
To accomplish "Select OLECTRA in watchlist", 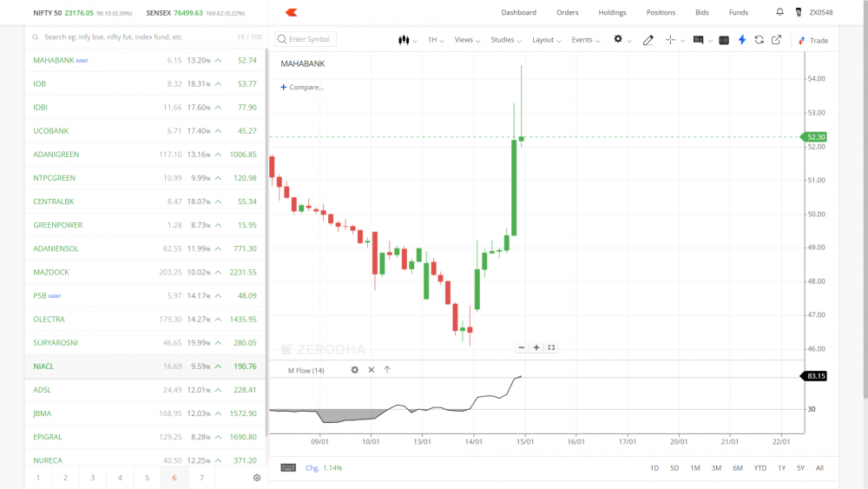I will click(145, 319).
